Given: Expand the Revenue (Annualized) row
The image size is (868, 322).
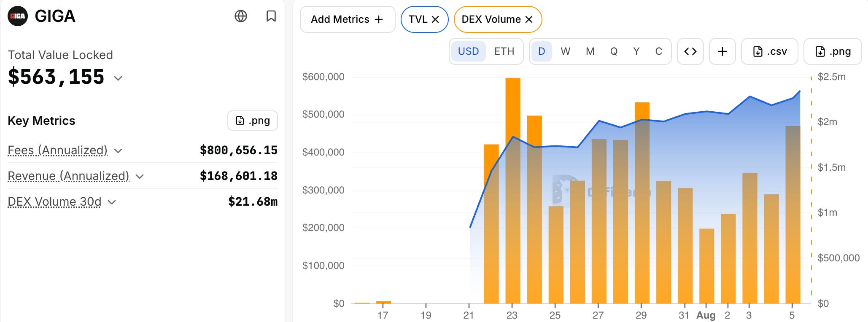Looking at the screenshot, I should tap(140, 177).
